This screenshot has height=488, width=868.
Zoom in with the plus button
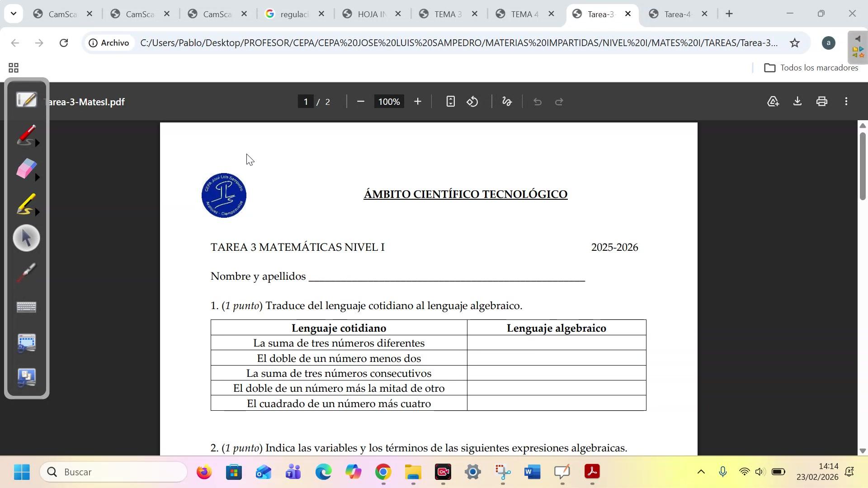point(418,102)
